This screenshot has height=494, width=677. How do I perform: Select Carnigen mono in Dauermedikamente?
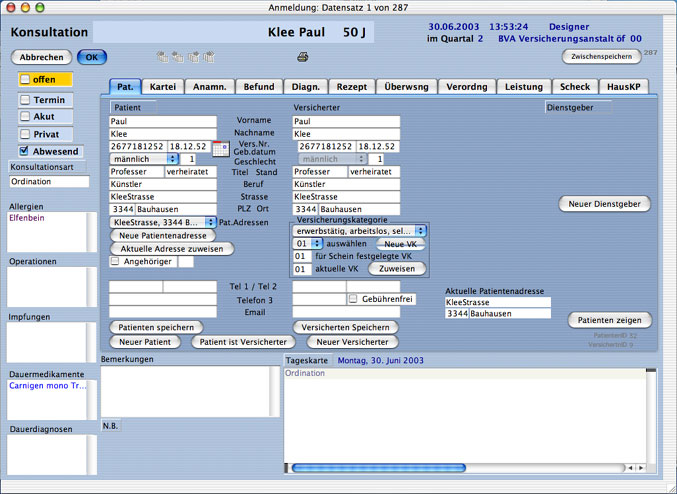click(x=47, y=386)
